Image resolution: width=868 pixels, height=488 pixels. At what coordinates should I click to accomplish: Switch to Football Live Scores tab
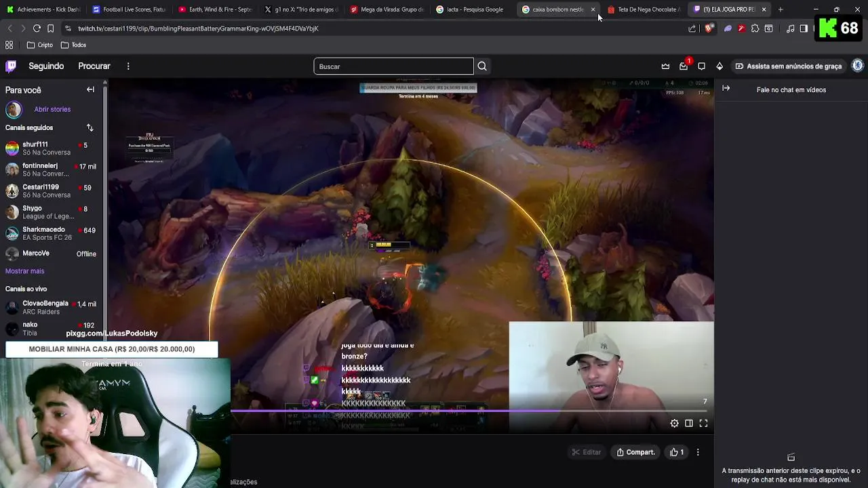click(129, 9)
